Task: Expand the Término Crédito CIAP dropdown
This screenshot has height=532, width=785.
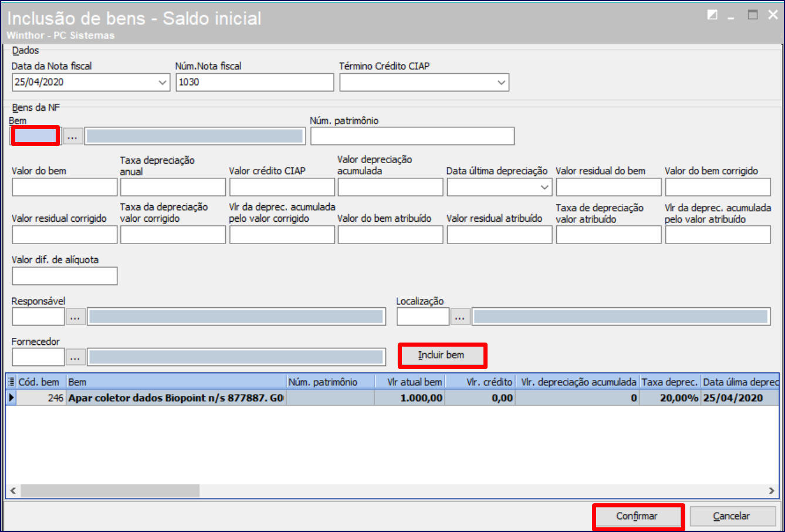Action: [502, 83]
